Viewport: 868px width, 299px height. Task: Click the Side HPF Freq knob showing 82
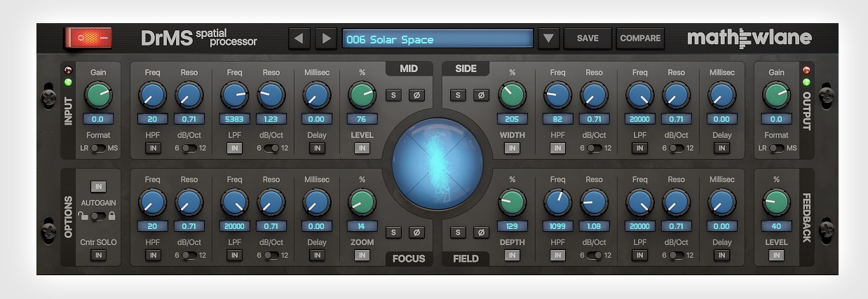point(557,95)
